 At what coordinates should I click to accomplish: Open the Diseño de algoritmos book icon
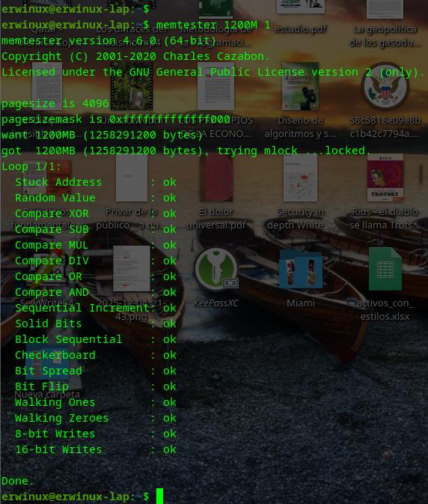coord(300,86)
